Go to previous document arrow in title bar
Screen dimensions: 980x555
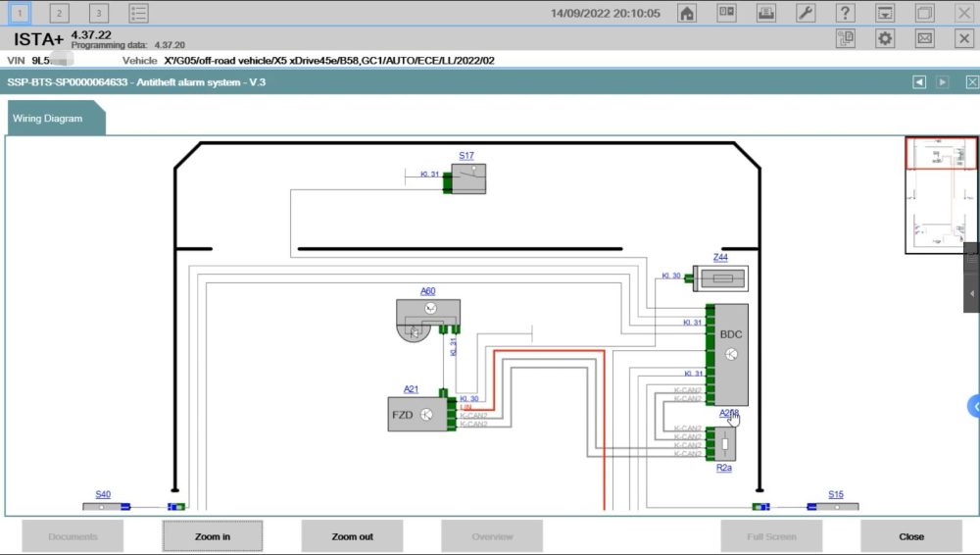919,82
